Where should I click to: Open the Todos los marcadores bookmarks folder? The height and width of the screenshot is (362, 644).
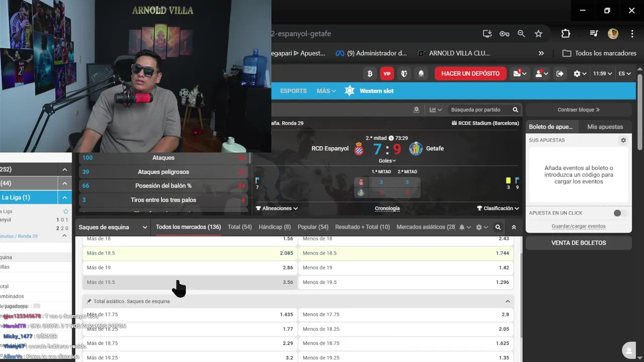tap(599, 53)
